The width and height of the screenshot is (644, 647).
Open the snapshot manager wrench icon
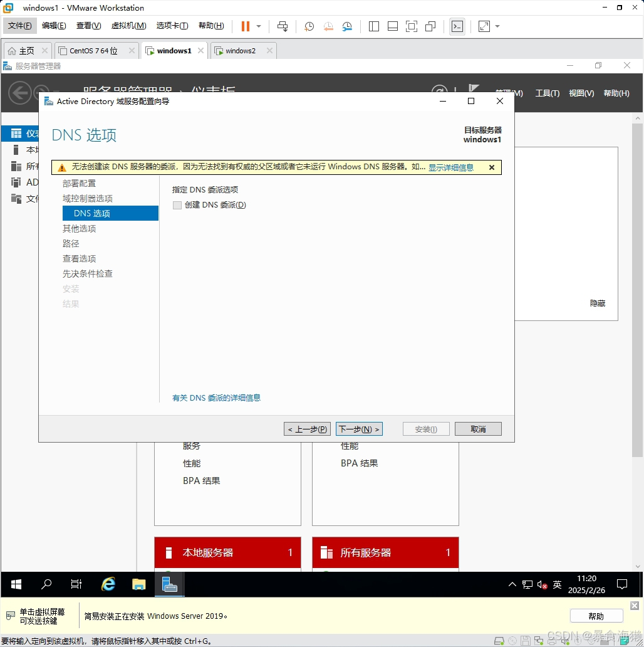click(x=347, y=26)
